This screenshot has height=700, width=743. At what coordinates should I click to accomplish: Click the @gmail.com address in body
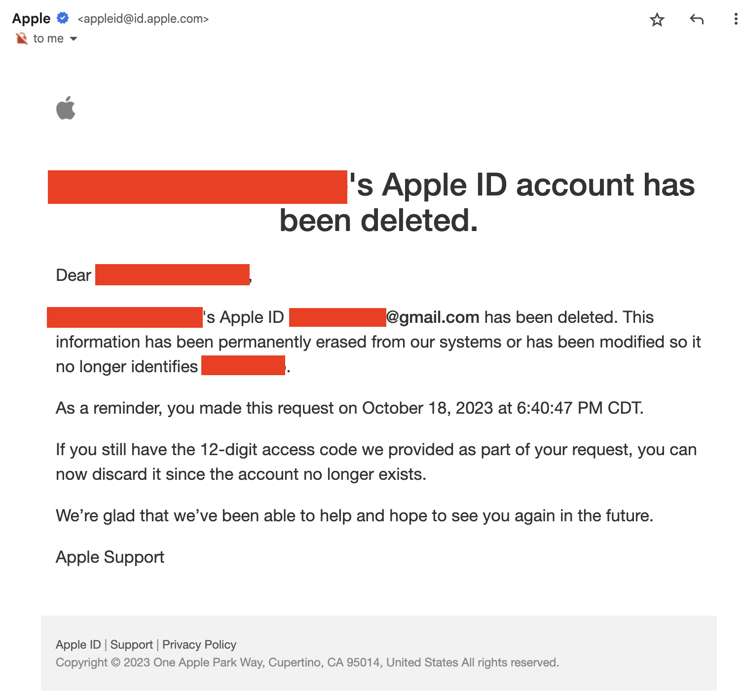click(433, 317)
